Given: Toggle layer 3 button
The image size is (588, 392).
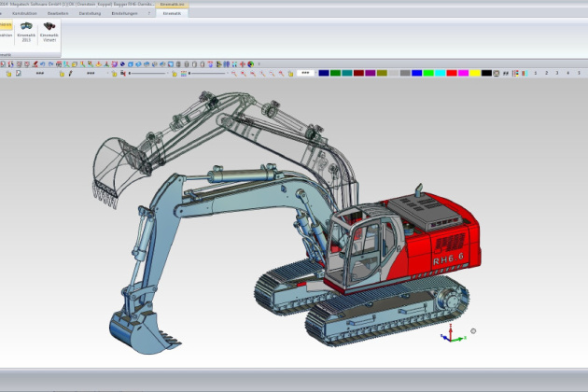Looking at the screenshot, I should [558, 73].
